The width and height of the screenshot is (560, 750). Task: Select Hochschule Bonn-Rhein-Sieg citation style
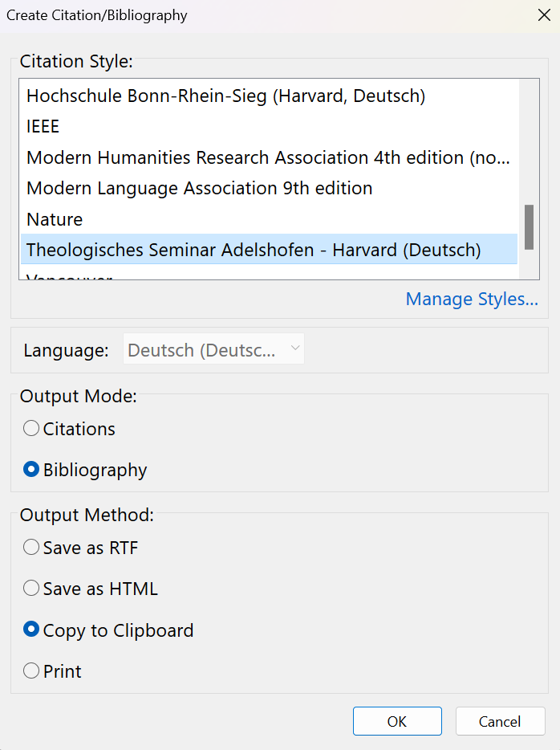(x=269, y=96)
